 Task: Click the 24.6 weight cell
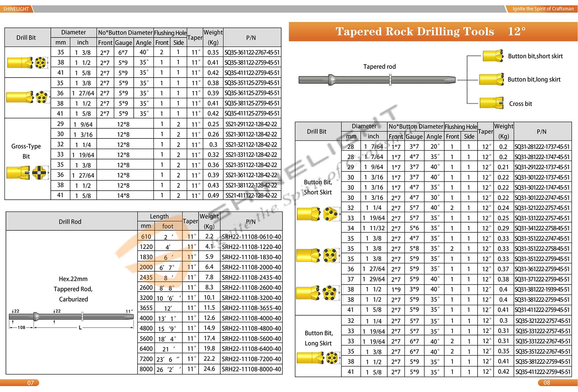click(209, 369)
